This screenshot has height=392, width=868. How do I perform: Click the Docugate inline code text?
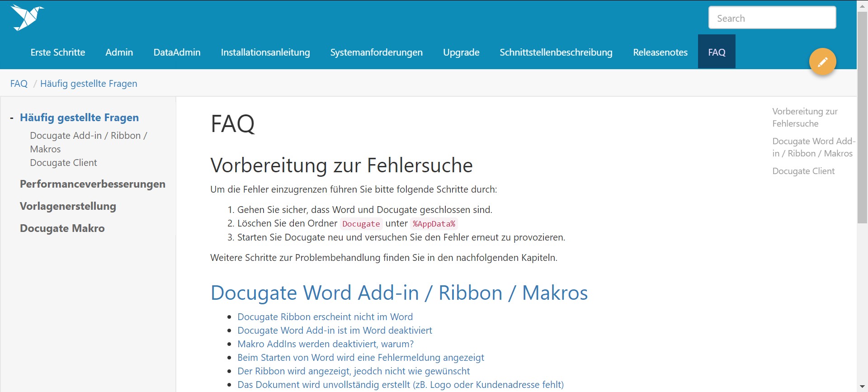(x=361, y=224)
